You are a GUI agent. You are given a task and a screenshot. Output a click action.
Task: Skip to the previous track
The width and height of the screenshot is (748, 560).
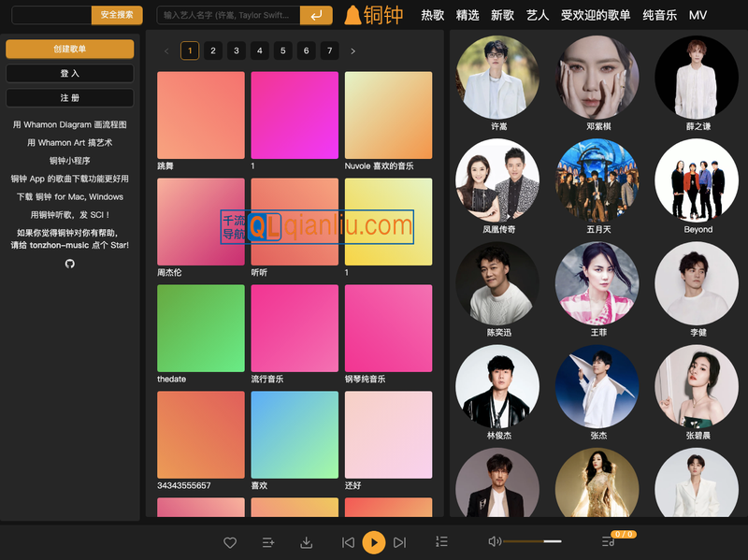(x=348, y=542)
